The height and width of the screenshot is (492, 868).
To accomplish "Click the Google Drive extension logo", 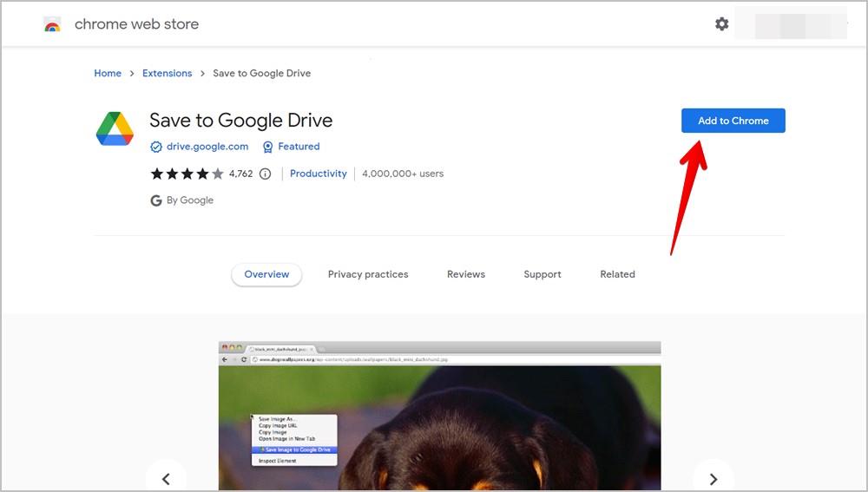I will point(115,129).
